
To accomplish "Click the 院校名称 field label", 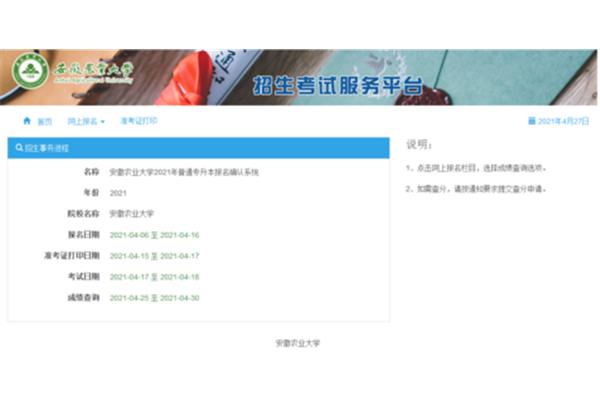I will click(83, 214).
